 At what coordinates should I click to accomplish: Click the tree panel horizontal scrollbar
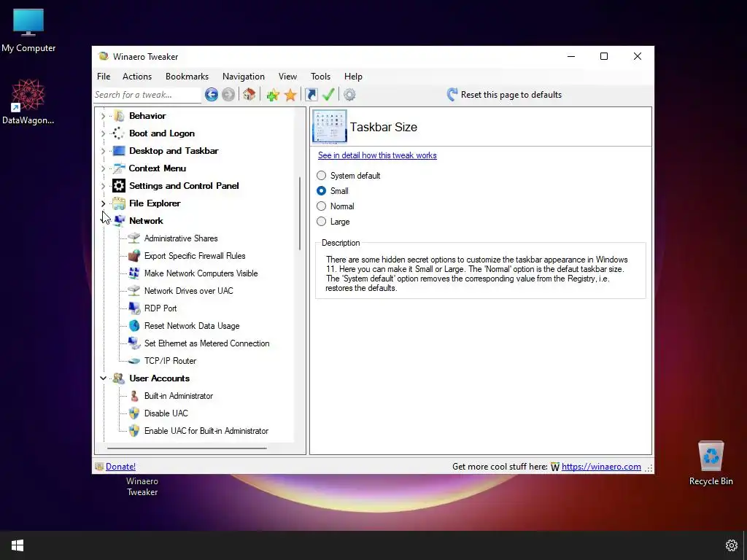click(x=187, y=448)
